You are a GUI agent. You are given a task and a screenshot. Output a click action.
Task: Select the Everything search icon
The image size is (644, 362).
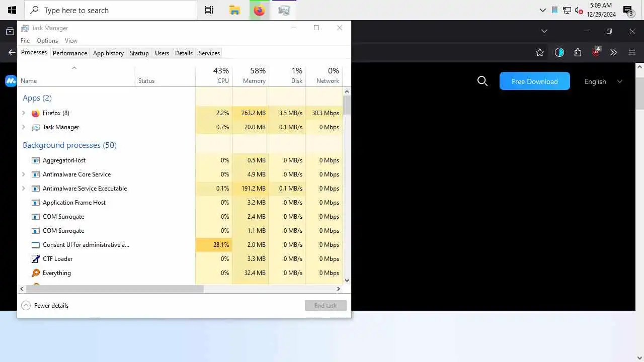click(35, 273)
